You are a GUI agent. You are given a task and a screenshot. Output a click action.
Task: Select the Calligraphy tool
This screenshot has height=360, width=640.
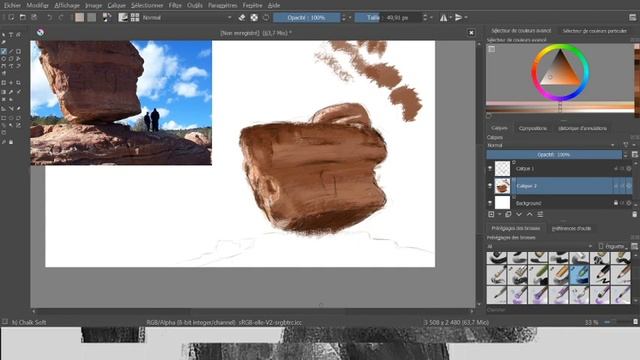4,42
